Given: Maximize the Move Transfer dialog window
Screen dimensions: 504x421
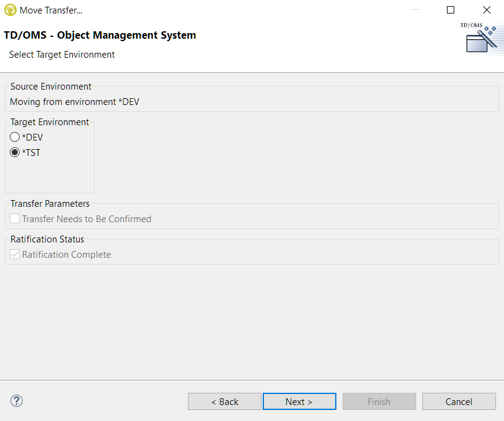Looking at the screenshot, I should point(451,10).
